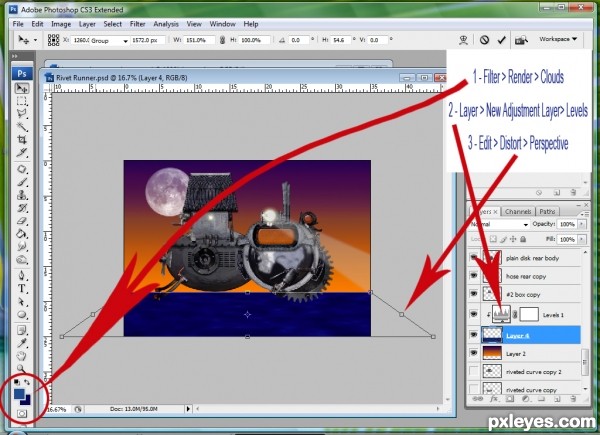Viewport: 600px width, 435px height.
Task: Add a layer style with fx button
Action: (x=494, y=399)
